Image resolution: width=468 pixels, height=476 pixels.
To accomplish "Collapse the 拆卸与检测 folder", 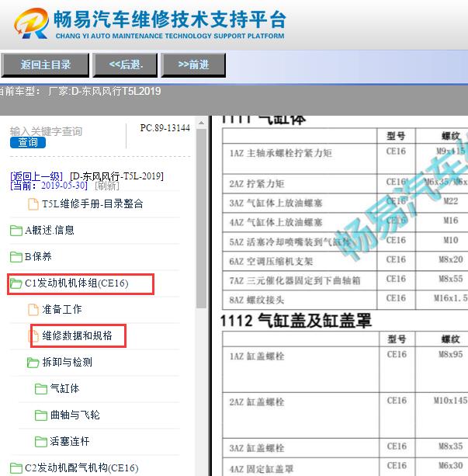I will click(x=67, y=362).
